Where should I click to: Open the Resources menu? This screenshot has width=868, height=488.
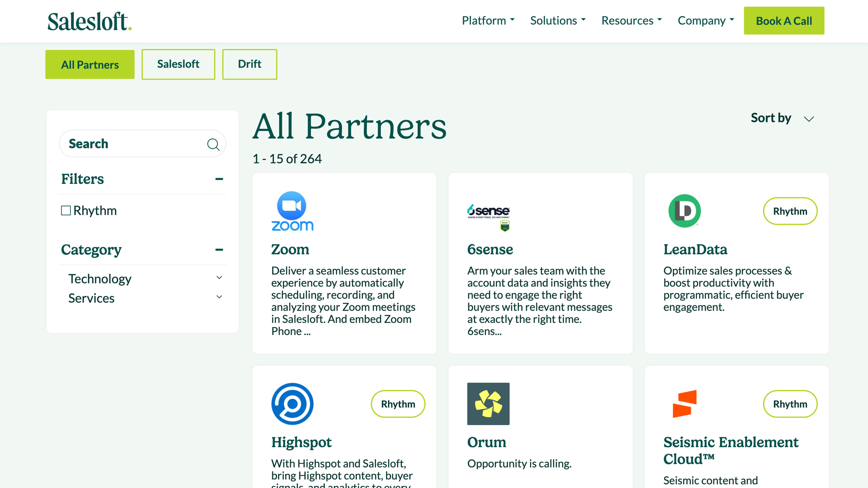coord(631,21)
